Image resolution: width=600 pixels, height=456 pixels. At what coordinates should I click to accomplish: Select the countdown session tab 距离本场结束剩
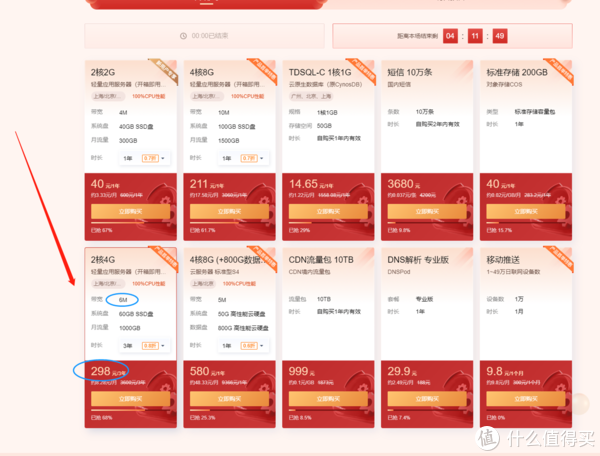[x=452, y=36]
